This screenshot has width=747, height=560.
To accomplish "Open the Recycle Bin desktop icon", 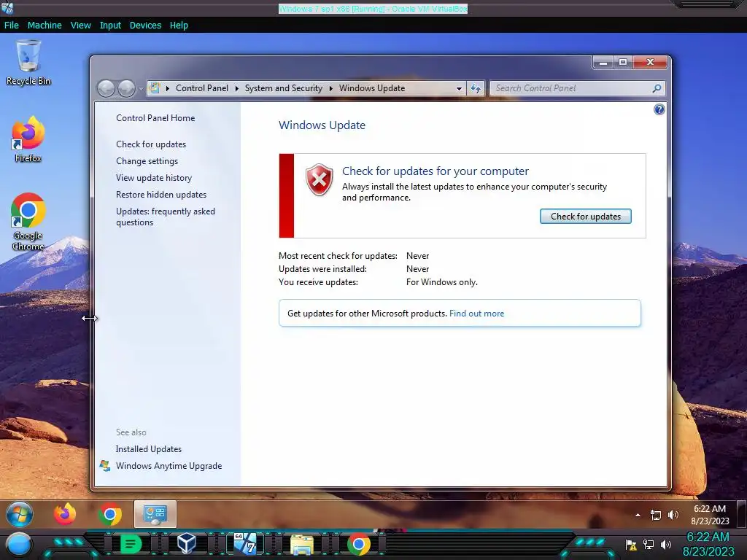I will click(28, 63).
